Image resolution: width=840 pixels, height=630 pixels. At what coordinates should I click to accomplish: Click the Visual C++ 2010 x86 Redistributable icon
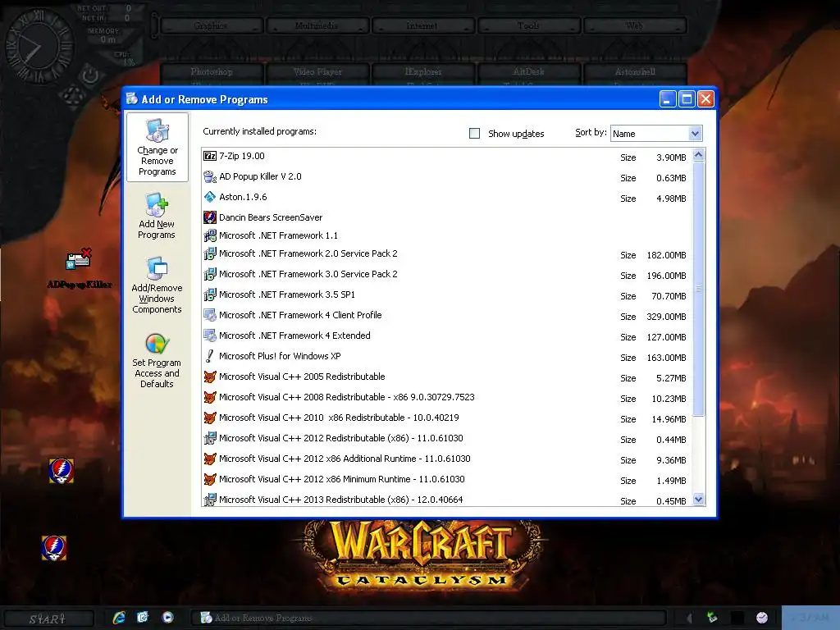tap(210, 418)
